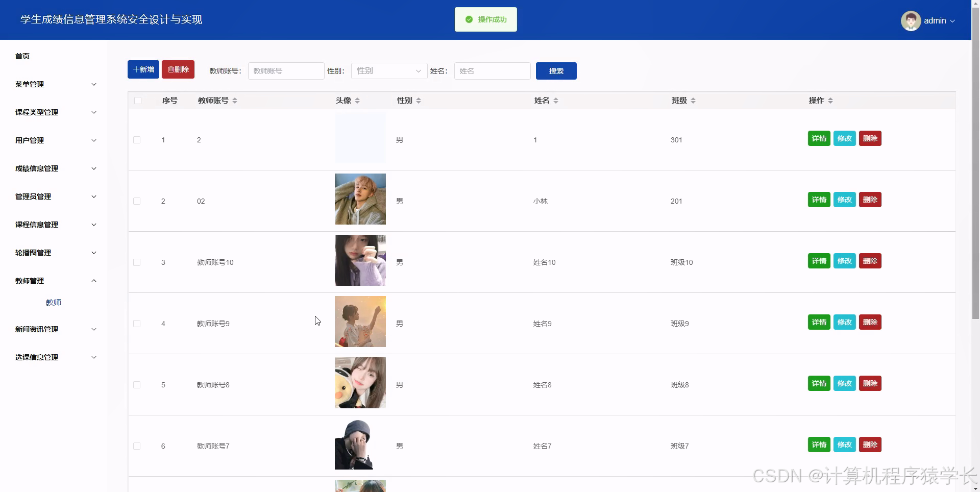Click the sort icon on 姓名 column
Screen dimensions: 980x492
pyautogui.click(x=556, y=101)
